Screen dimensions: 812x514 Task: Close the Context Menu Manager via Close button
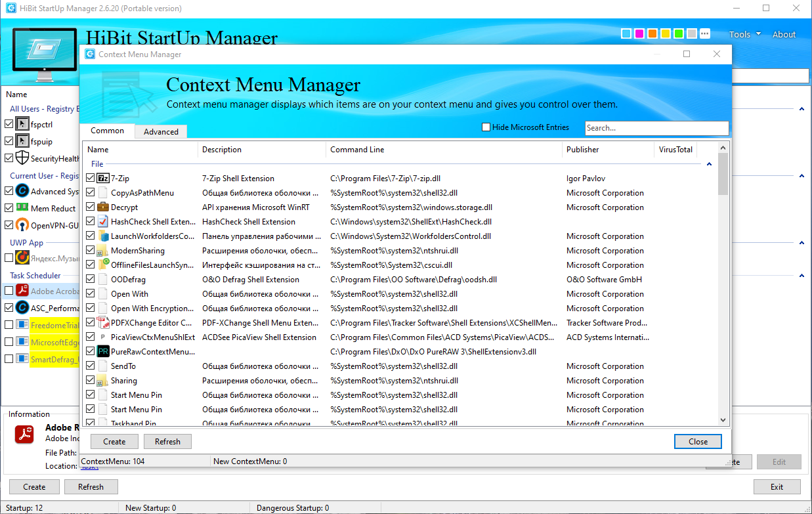698,442
